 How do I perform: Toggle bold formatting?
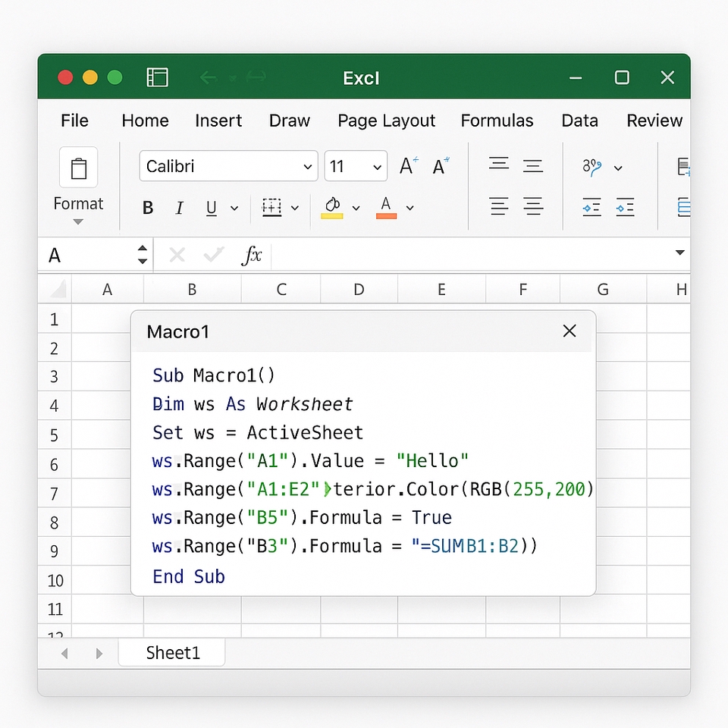tap(148, 208)
